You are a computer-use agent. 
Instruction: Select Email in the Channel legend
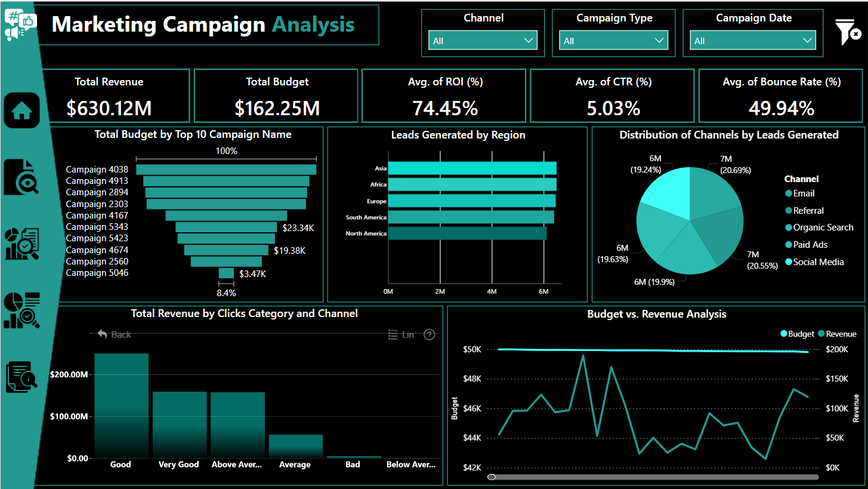(799, 193)
